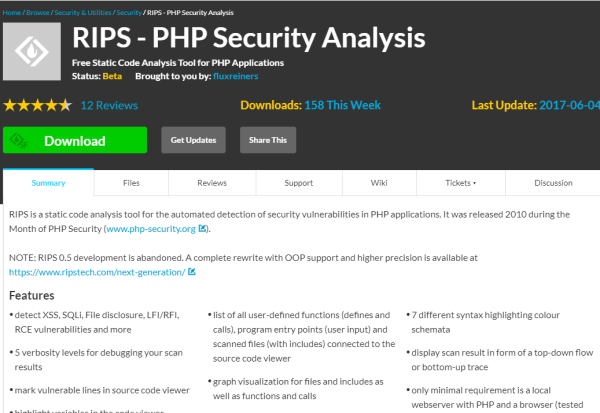Select the Support tab

click(x=298, y=183)
